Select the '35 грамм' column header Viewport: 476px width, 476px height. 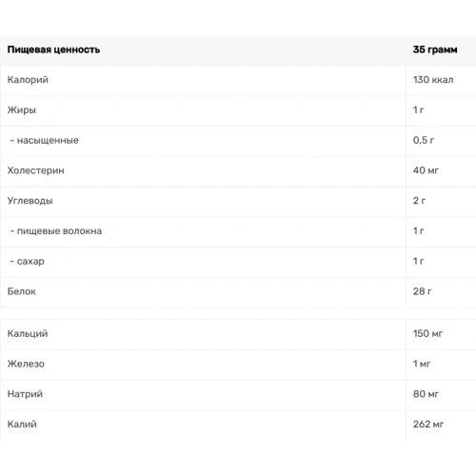[x=435, y=50]
